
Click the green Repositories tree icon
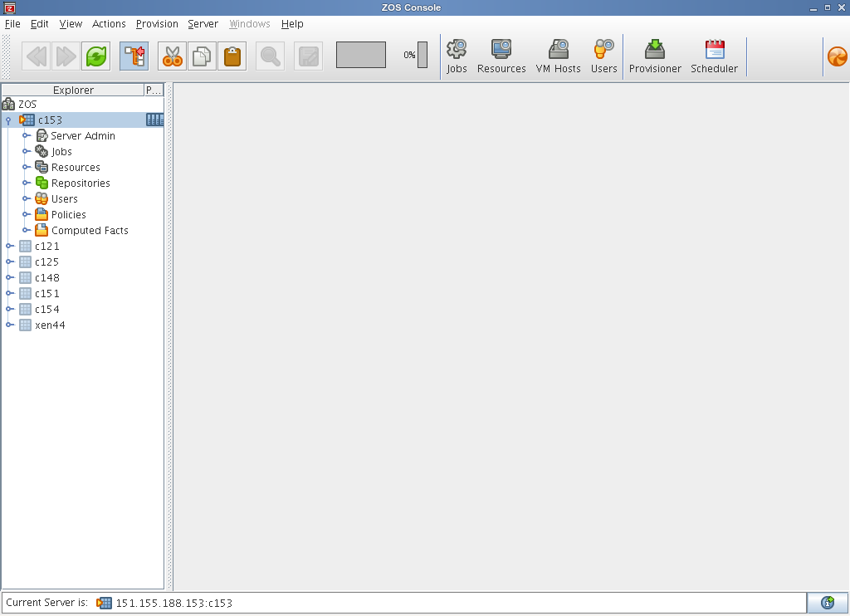[42, 183]
